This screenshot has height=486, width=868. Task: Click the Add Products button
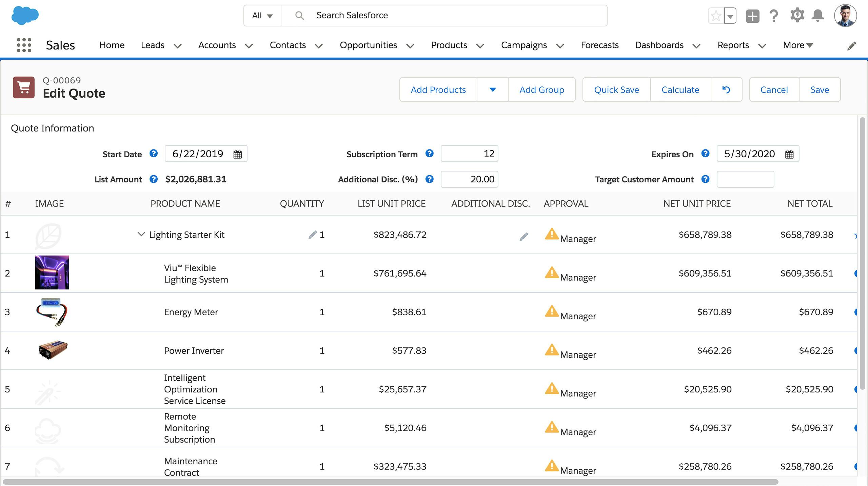(x=438, y=89)
